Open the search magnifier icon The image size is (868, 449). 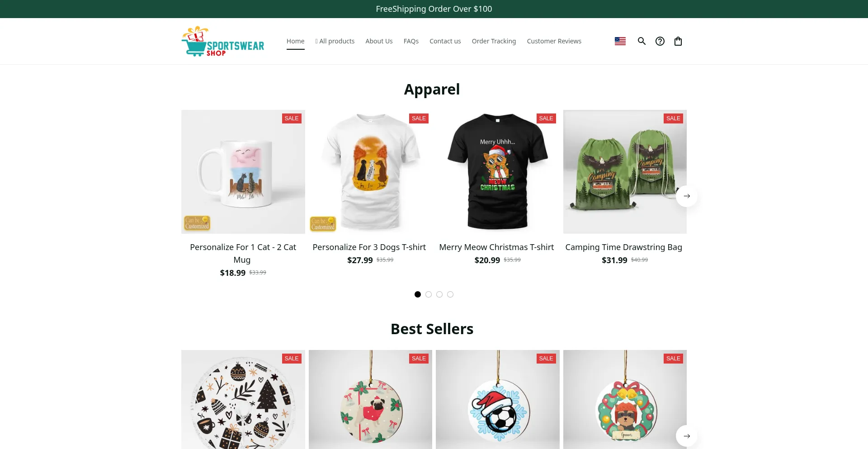642,41
